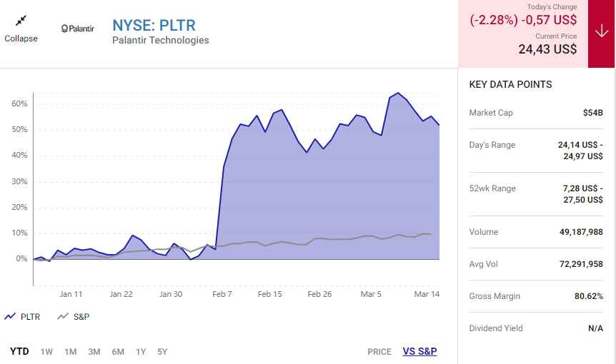This screenshot has height=364, width=616.
Task: Show the 5Y chart range
Action: [x=162, y=351]
